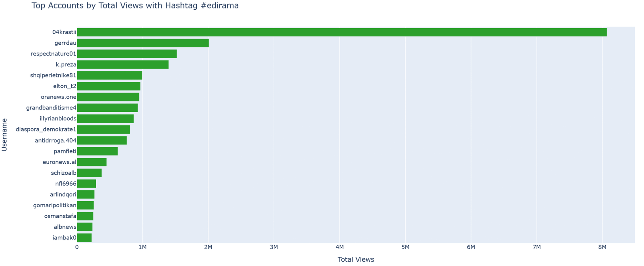The width and height of the screenshot is (644, 266).
Task: Click the euronews.al username label
Action: click(x=59, y=162)
